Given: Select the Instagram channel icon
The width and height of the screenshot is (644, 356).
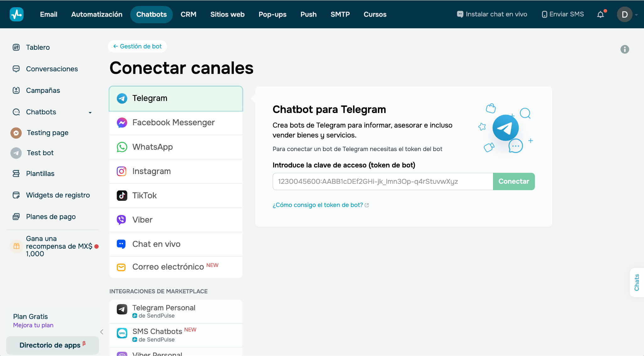Looking at the screenshot, I should [x=122, y=171].
